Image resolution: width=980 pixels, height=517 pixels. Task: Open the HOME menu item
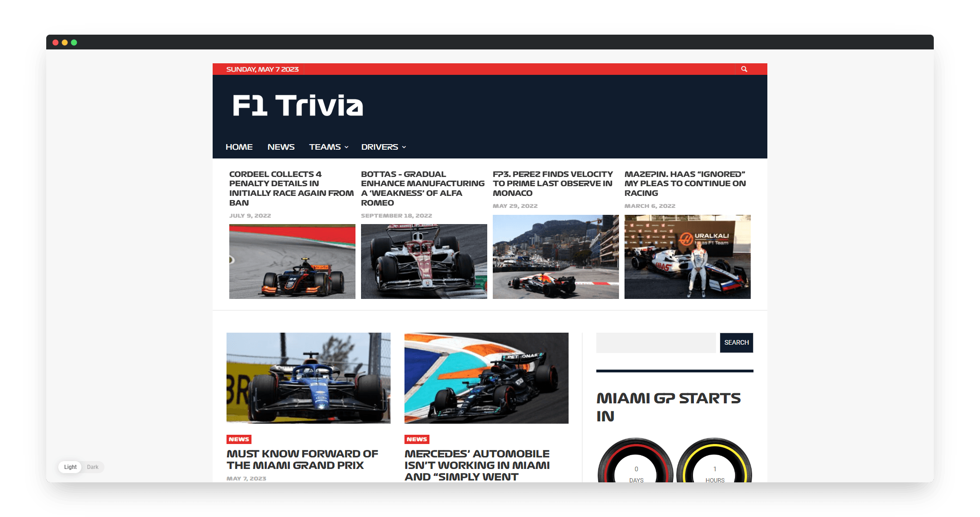(x=239, y=147)
